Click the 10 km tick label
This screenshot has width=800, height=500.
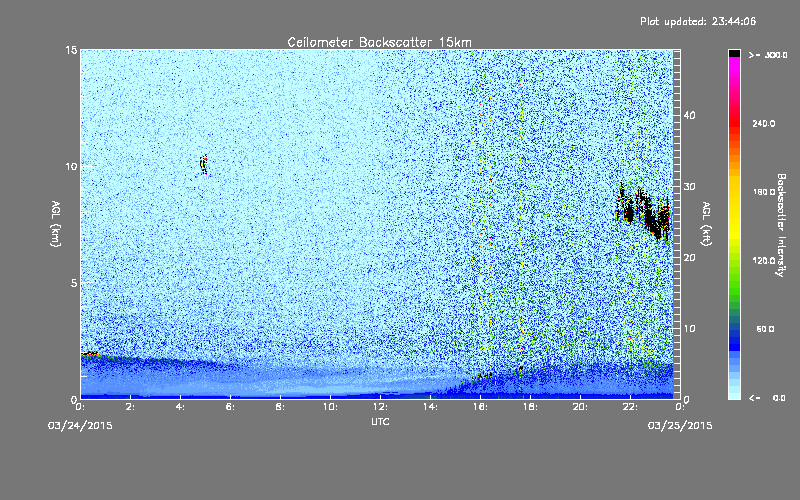click(71, 166)
